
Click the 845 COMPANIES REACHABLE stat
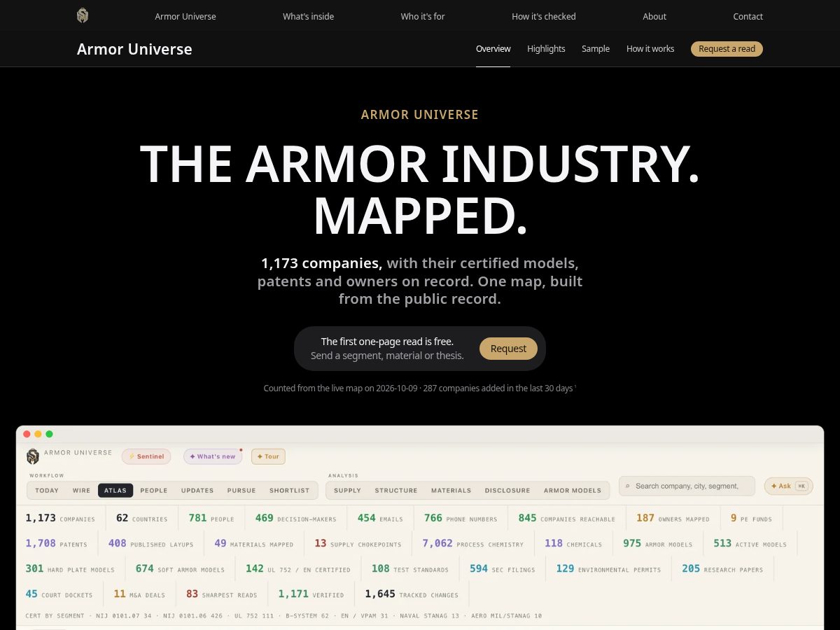[x=567, y=519]
